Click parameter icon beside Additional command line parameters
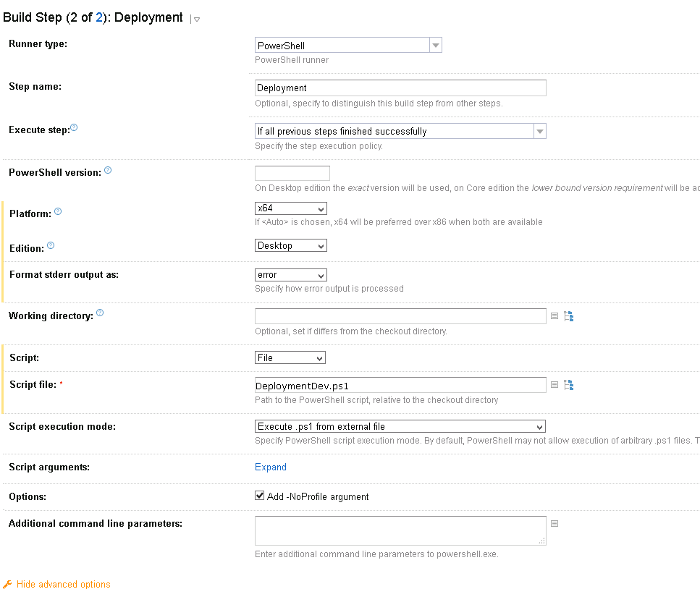Viewport: 700px width, 589px height. (x=554, y=523)
